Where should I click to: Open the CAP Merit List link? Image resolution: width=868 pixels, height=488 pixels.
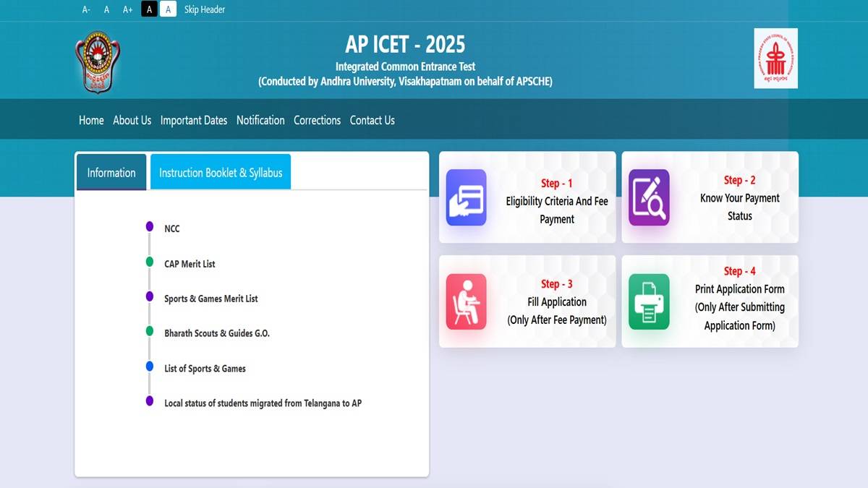tap(190, 264)
